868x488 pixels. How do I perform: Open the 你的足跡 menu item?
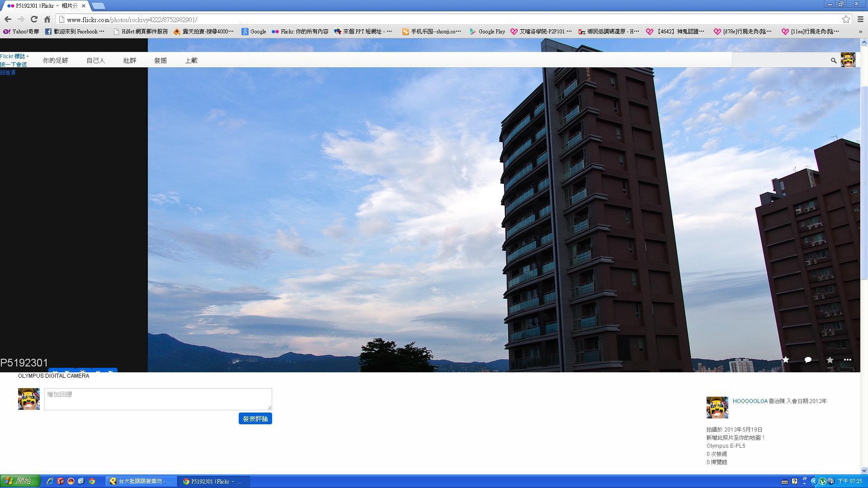coord(56,60)
